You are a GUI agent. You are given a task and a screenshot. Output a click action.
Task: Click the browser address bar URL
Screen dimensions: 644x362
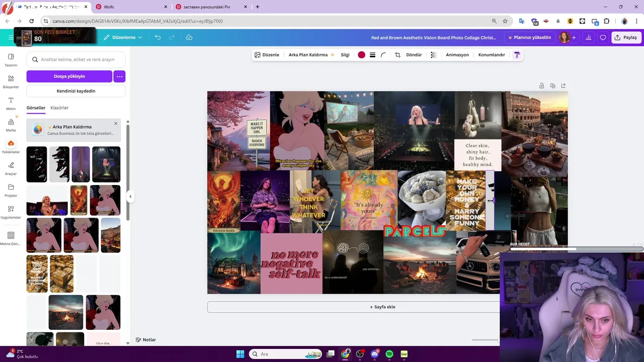137,21
